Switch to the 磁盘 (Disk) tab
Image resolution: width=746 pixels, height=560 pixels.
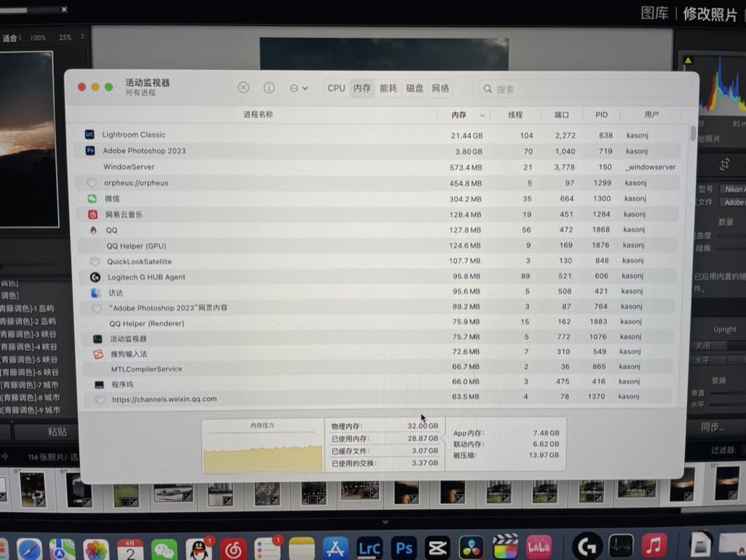click(x=415, y=87)
